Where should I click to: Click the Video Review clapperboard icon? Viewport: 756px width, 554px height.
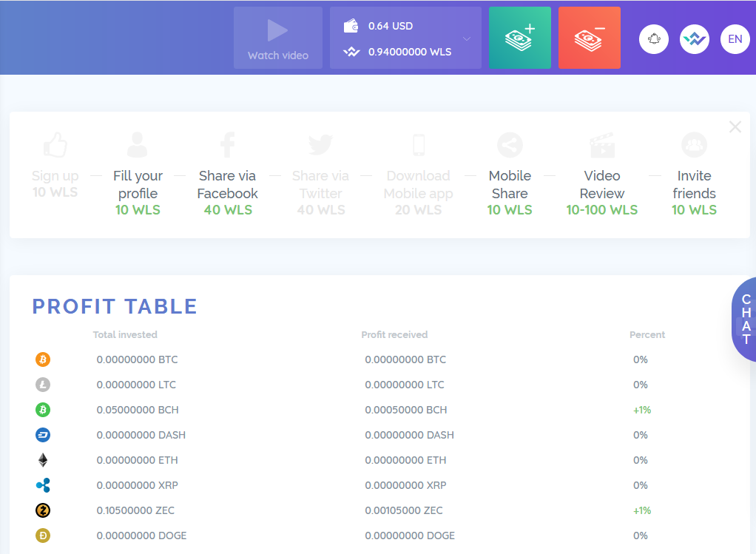pos(601,145)
